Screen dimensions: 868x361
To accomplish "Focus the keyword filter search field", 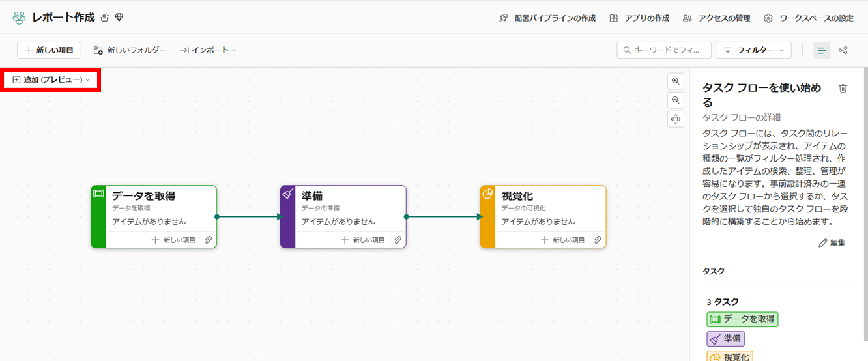I will (664, 50).
